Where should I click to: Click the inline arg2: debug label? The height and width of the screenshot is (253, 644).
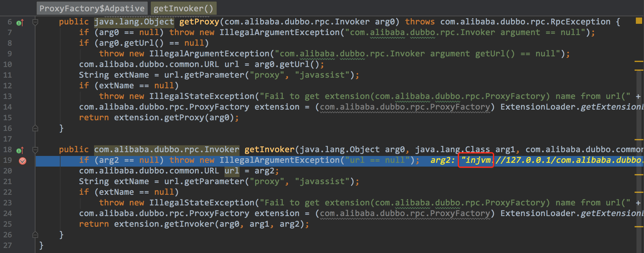443,160
